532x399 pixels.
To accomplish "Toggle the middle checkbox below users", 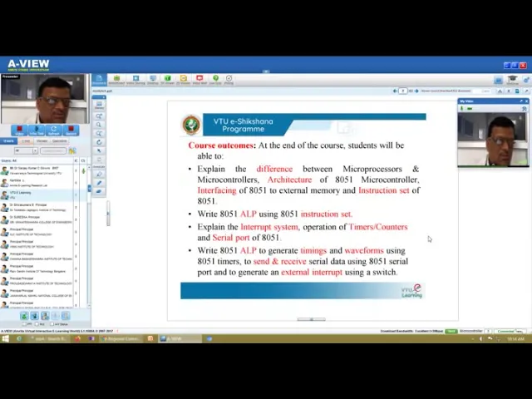I will (37, 324).
